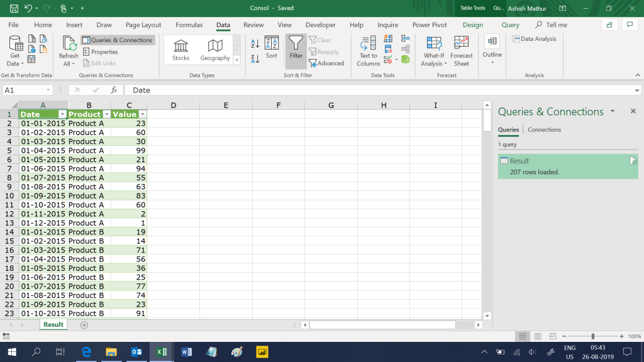Expand the Name Box dropdown
644x362 pixels.
[48, 90]
